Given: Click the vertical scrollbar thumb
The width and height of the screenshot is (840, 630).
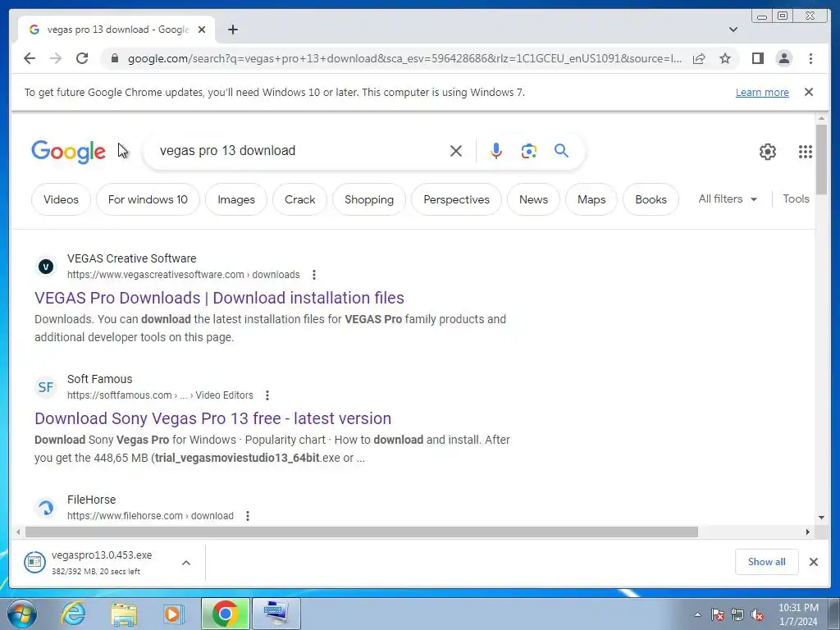Looking at the screenshot, I should click(x=821, y=160).
